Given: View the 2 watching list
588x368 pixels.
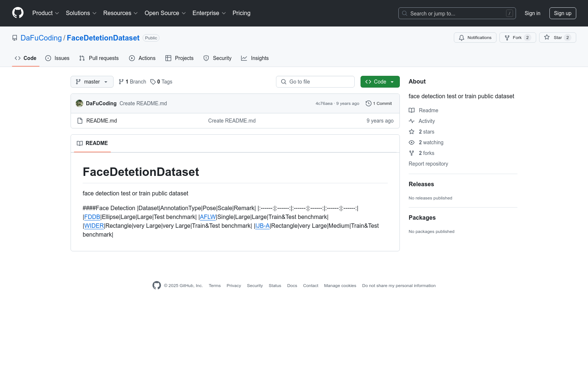Looking at the screenshot, I should click(x=426, y=142).
